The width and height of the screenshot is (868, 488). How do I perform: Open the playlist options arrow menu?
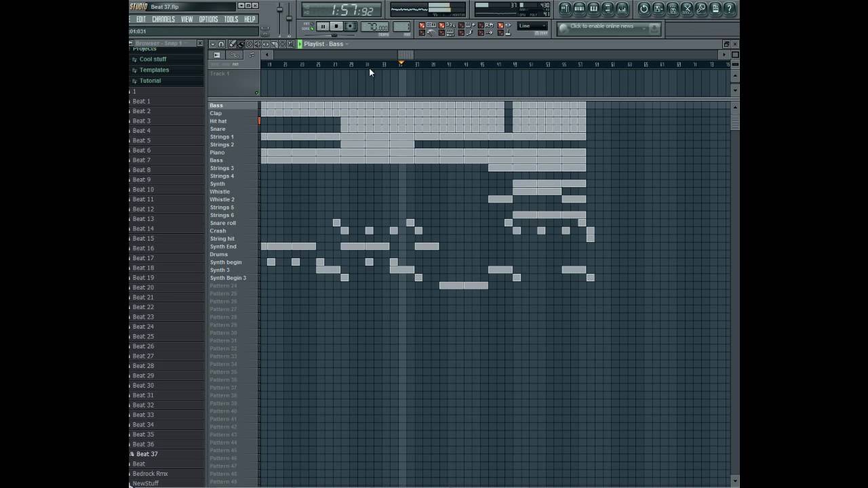pyautogui.click(x=213, y=44)
